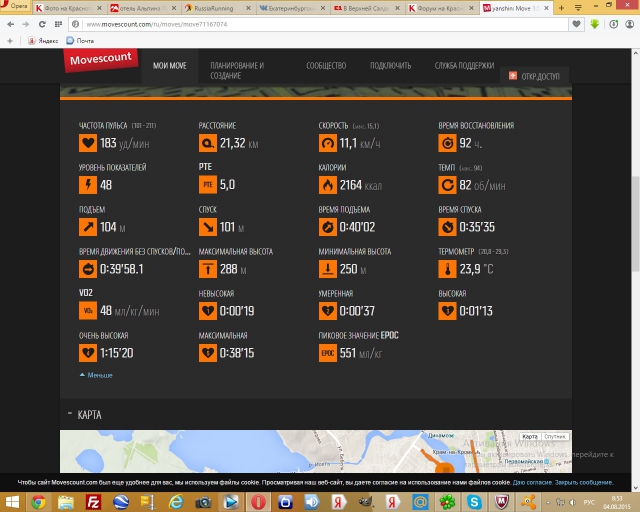Click the map preview thumbnail

pyautogui.click(x=316, y=452)
